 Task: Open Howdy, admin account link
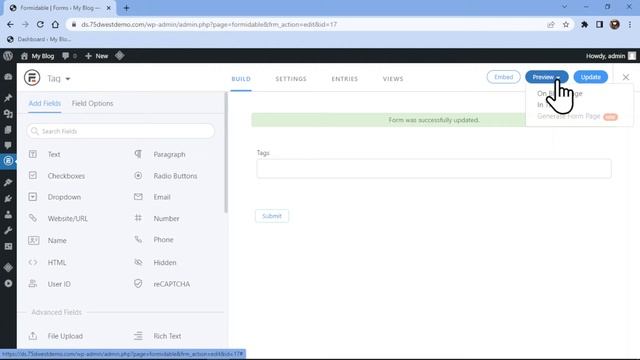tap(611, 56)
